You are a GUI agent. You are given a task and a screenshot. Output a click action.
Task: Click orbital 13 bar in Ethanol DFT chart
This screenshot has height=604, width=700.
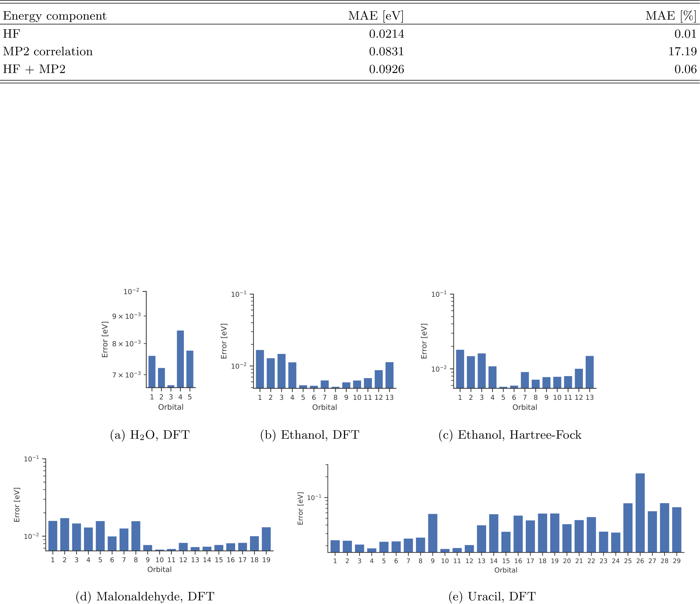pos(389,375)
